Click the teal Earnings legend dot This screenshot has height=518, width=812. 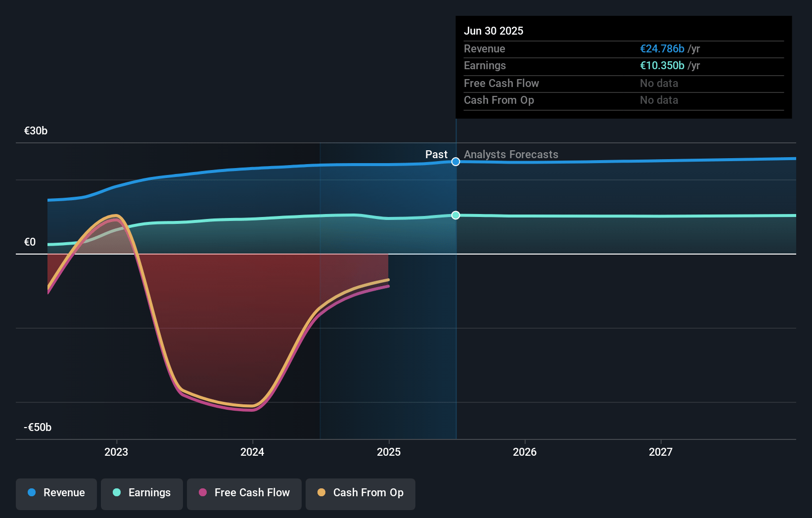(117, 492)
